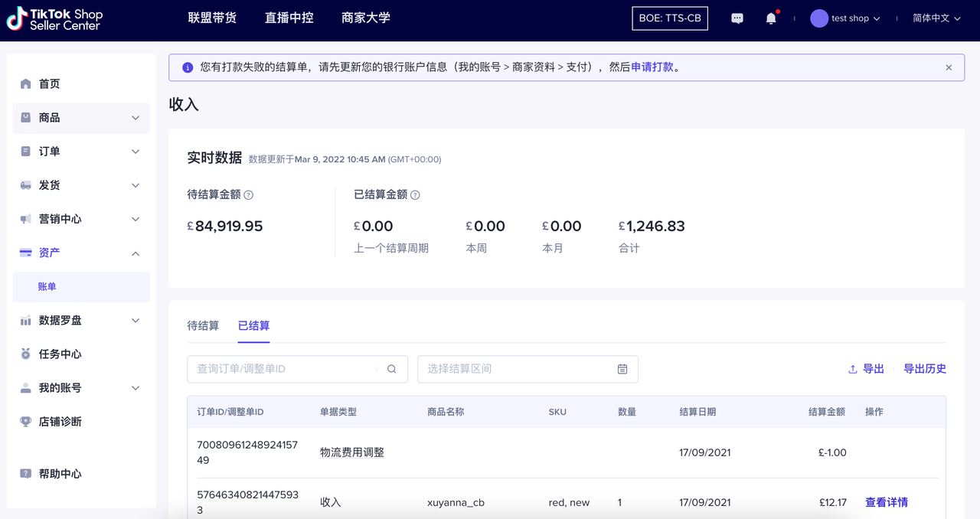Open the calendar icon for settlement period
Viewport: 980px width, 519px height.
[622, 369]
